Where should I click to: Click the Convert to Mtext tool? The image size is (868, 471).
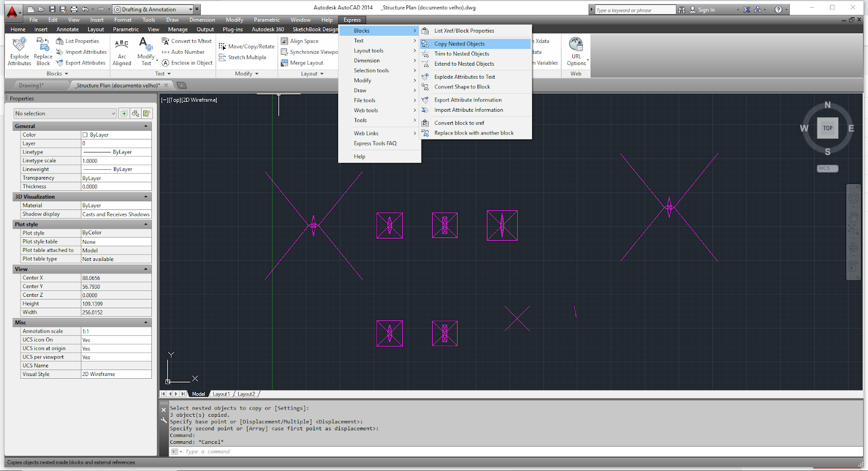pos(187,41)
